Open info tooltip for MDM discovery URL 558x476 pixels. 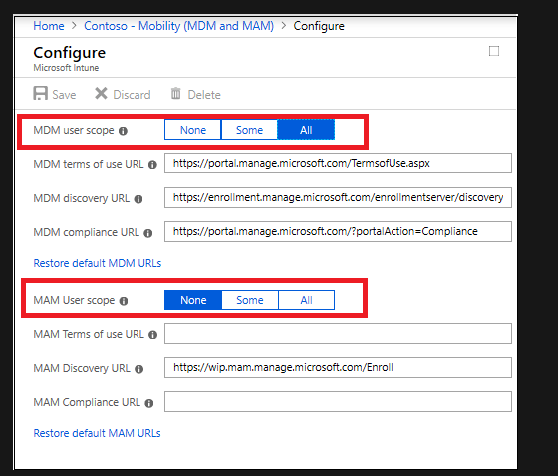pos(138,199)
